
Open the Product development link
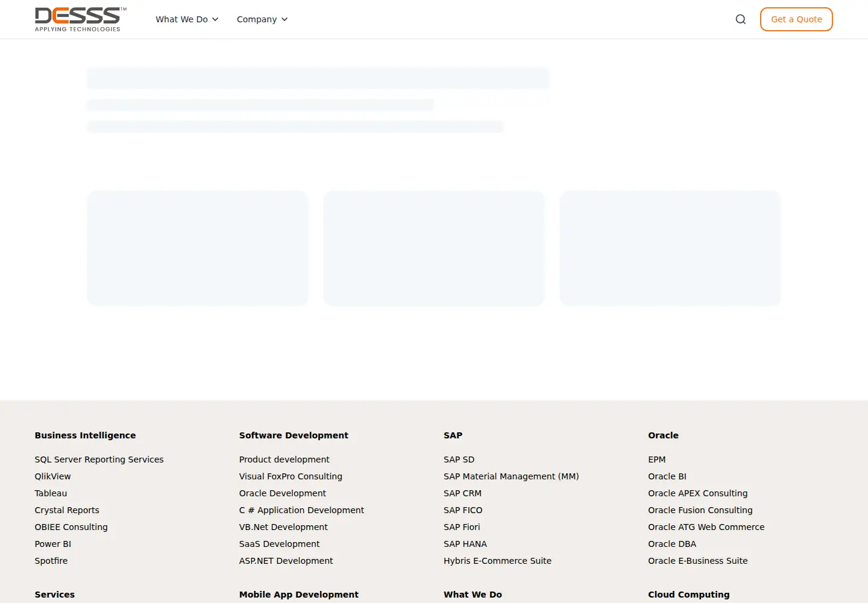click(285, 459)
